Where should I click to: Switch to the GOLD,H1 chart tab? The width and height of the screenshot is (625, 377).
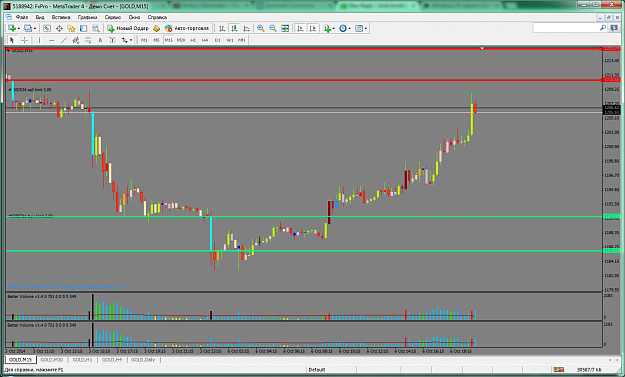coord(82,360)
